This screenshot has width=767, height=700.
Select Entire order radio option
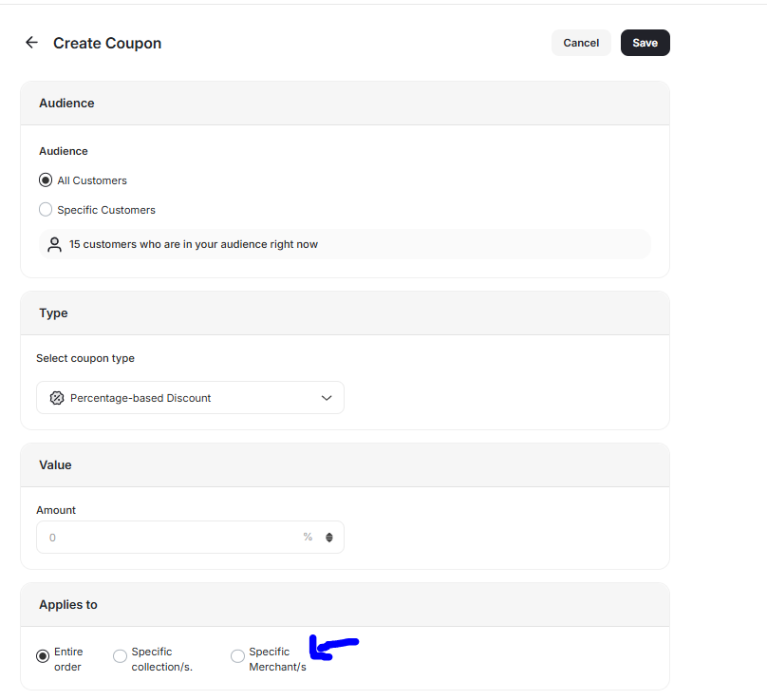[43, 655]
